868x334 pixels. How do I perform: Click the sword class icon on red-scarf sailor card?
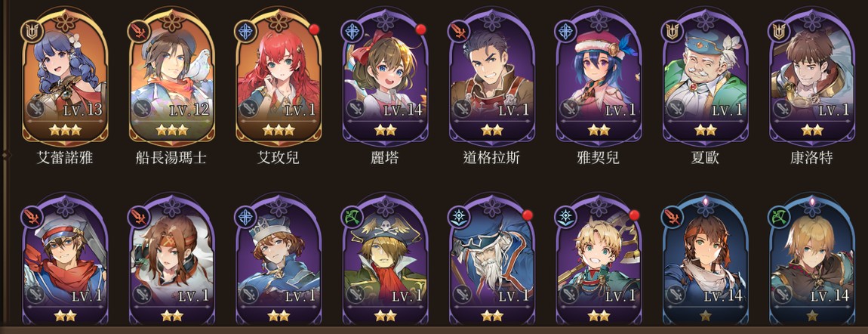pyautogui.click(x=31, y=217)
